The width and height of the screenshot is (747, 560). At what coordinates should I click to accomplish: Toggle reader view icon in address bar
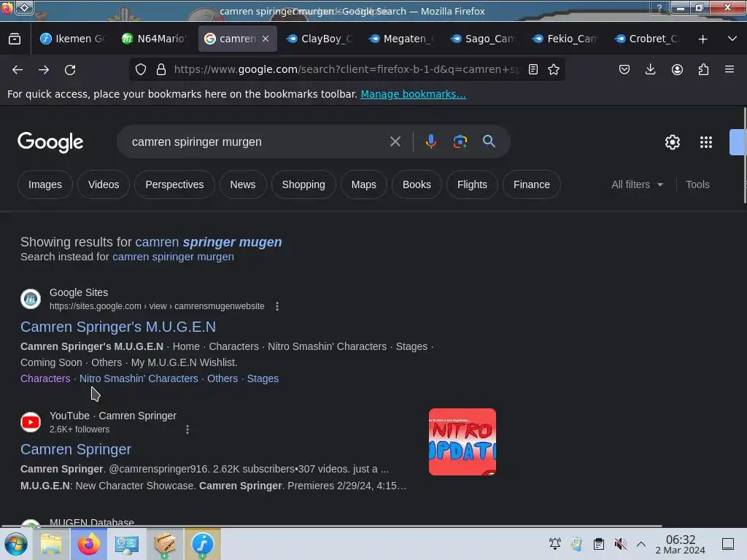[x=533, y=69]
